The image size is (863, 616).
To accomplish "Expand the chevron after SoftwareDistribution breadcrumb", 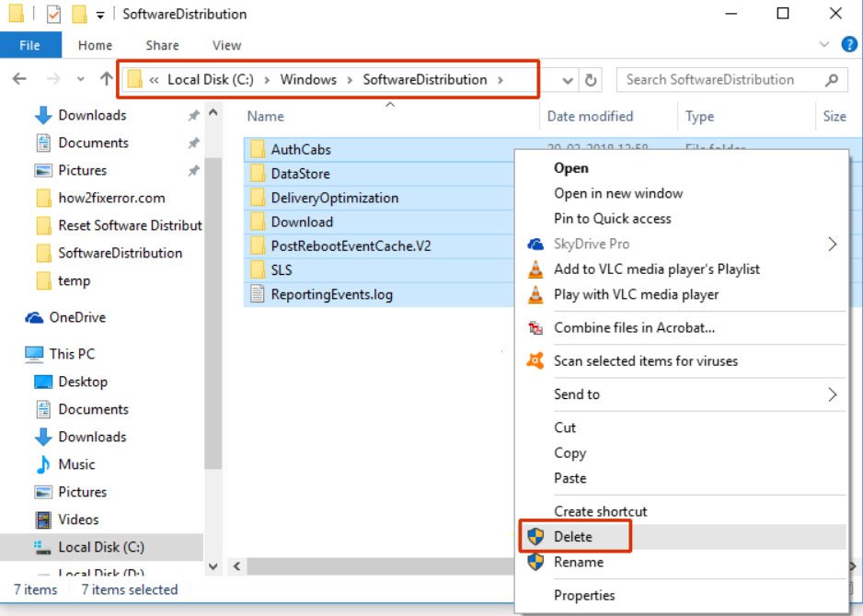I will tap(501, 80).
